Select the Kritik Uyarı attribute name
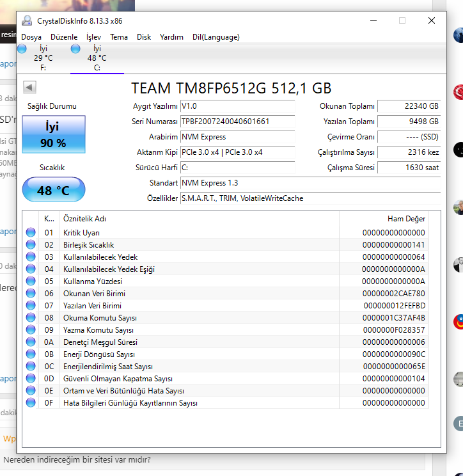The width and height of the screenshot is (463, 476). tap(81, 233)
